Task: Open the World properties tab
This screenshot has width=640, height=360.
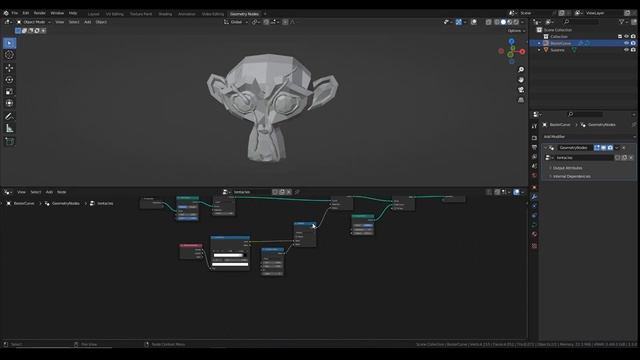Action: [534, 176]
